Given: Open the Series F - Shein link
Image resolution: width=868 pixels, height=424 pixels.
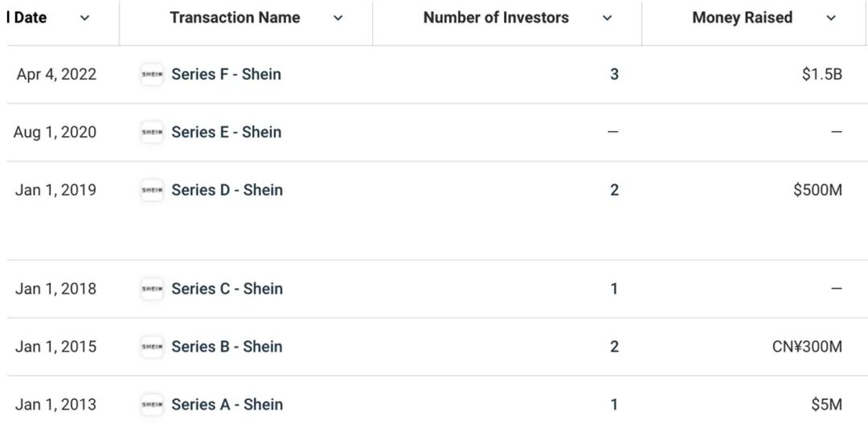Looking at the screenshot, I should [x=226, y=75].
